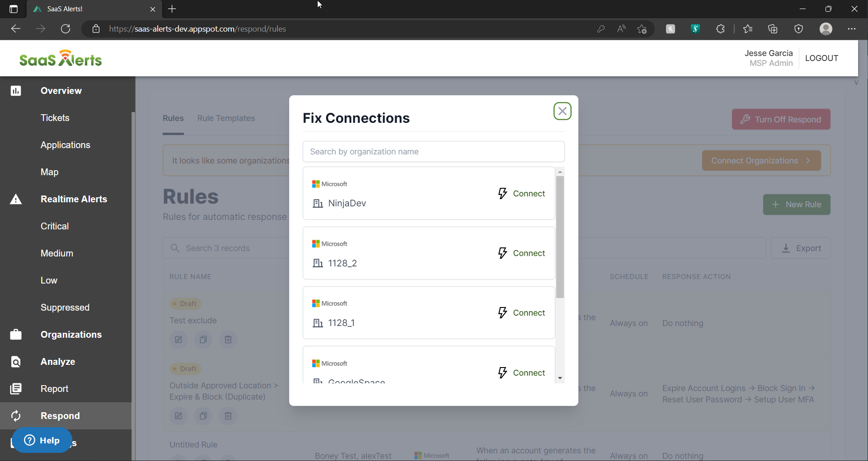Create a New Rule
Screen dimensions: 868x461
click(x=797, y=204)
